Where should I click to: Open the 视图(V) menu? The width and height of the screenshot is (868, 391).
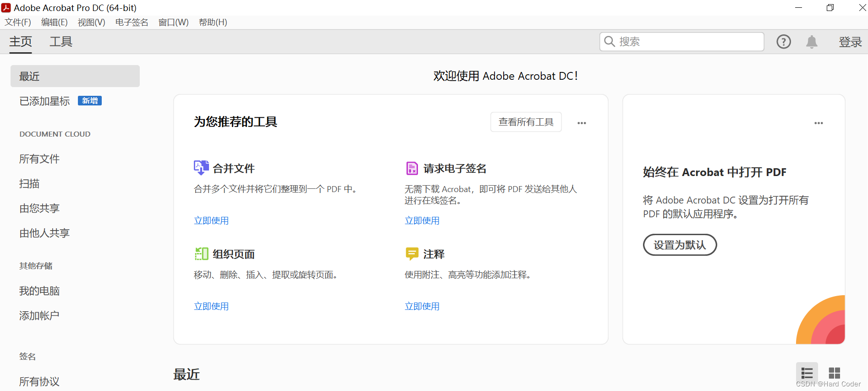(91, 22)
